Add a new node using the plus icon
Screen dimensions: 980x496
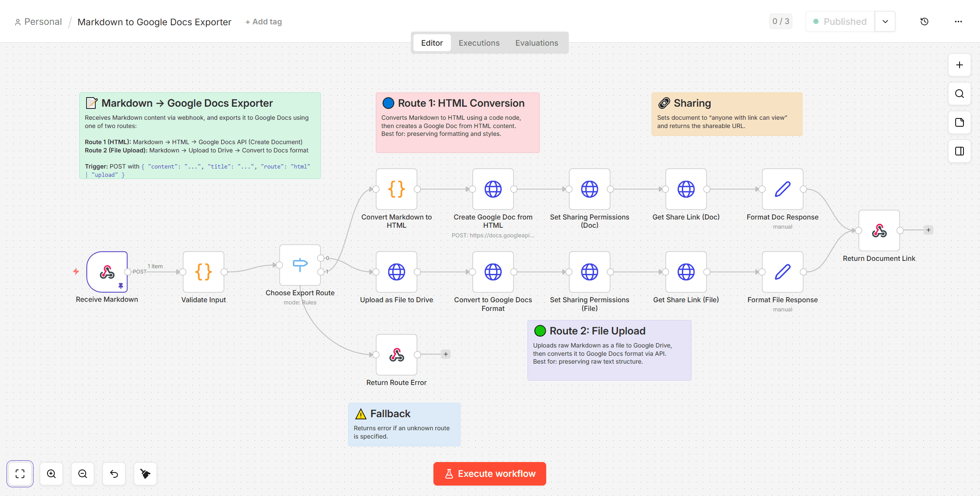pos(959,65)
